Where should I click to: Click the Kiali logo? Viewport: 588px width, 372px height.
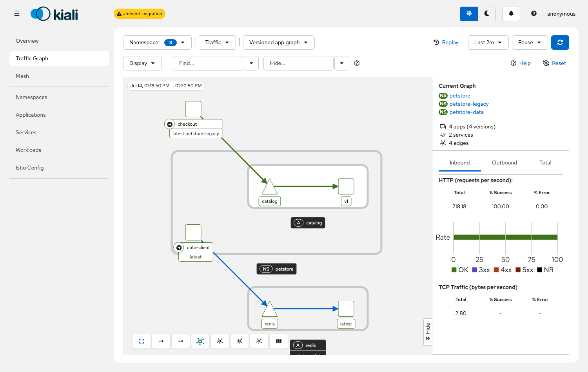pyautogui.click(x=54, y=14)
